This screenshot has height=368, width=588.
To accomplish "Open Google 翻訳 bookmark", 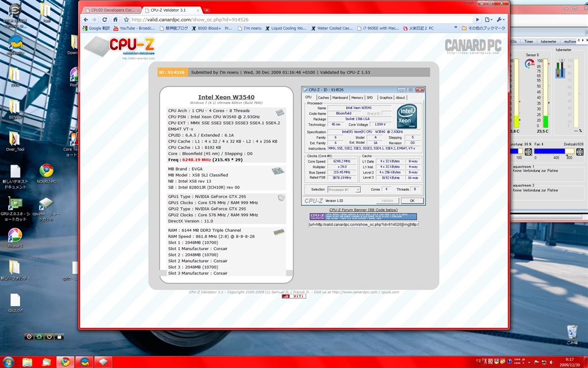I will [96, 28].
